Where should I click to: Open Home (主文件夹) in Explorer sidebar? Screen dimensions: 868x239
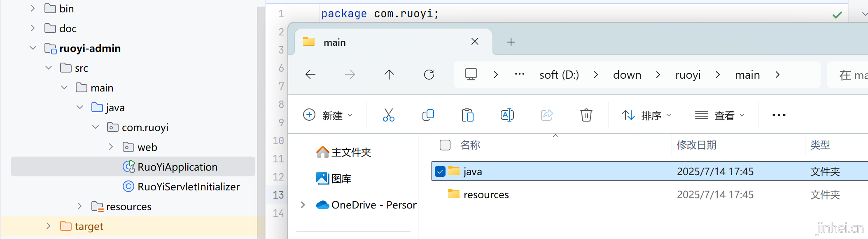[x=343, y=152]
